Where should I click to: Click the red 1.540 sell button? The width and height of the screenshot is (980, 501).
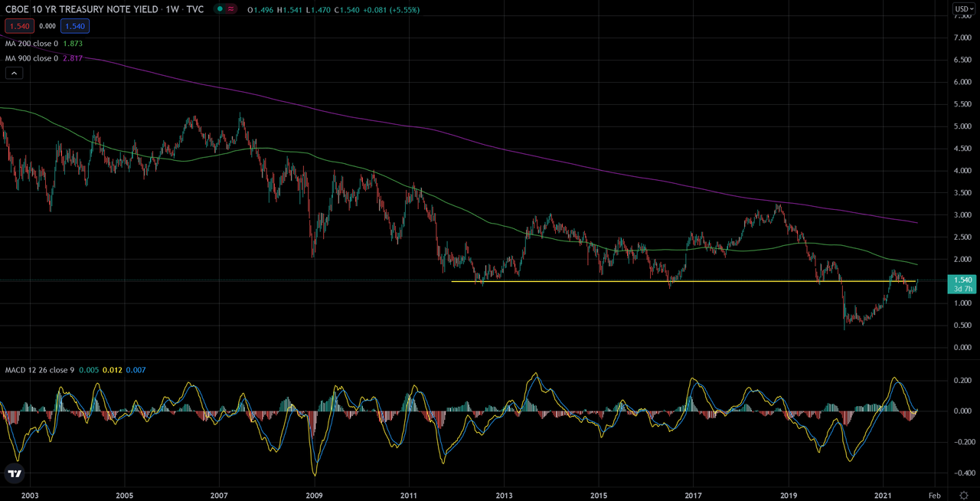[18, 26]
